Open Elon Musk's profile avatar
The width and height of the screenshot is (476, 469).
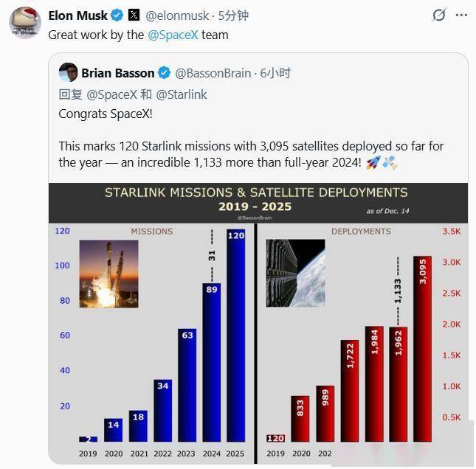(24, 23)
